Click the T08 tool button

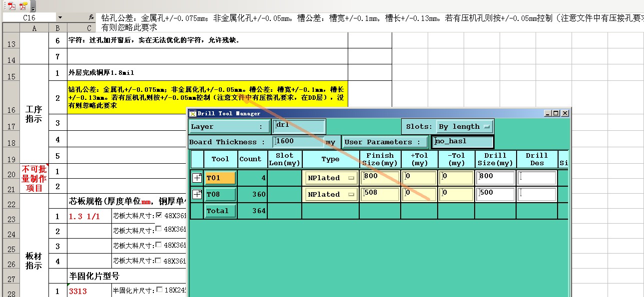coord(220,194)
